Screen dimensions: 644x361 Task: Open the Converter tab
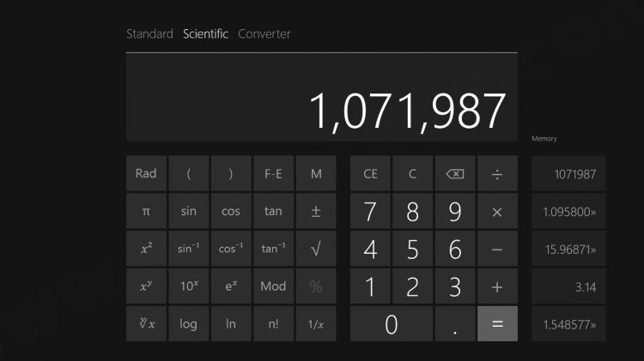click(x=264, y=33)
